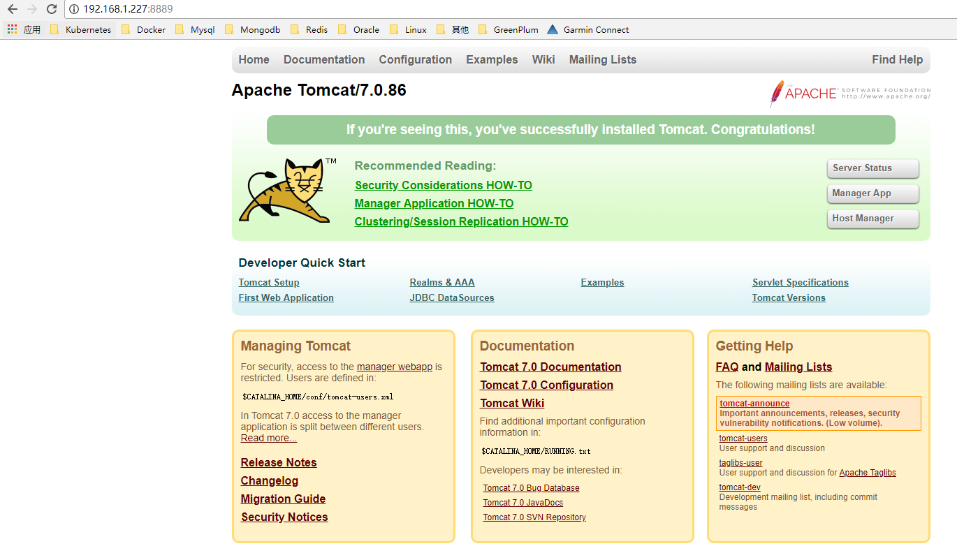Open the Realms & AAA link
Viewport: 957px width, 560px height.
[x=442, y=283]
